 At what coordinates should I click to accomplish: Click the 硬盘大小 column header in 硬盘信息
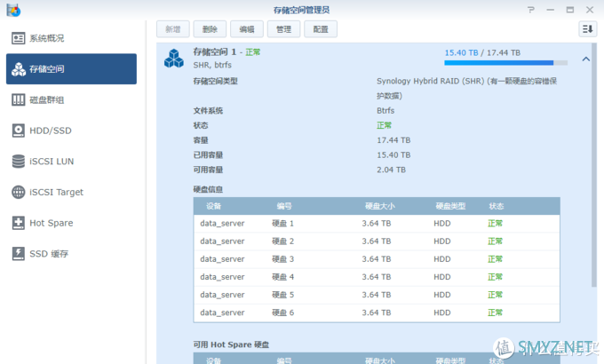(x=380, y=206)
